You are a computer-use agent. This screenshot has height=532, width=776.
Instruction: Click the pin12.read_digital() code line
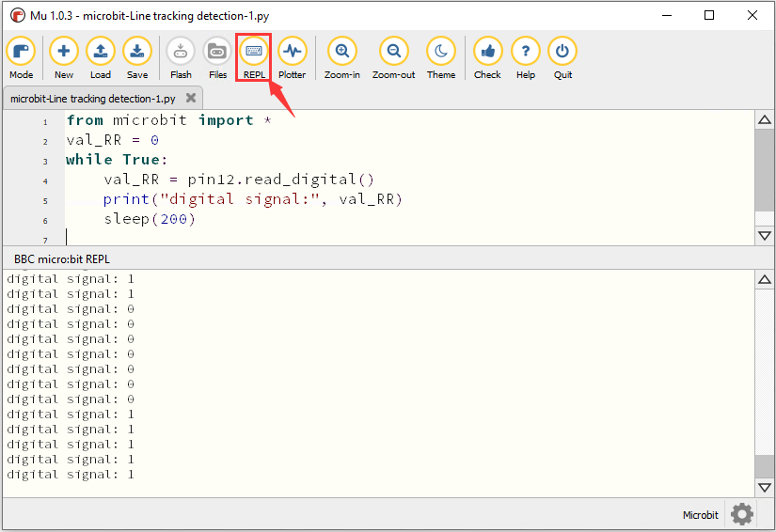pyautogui.click(x=239, y=180)
